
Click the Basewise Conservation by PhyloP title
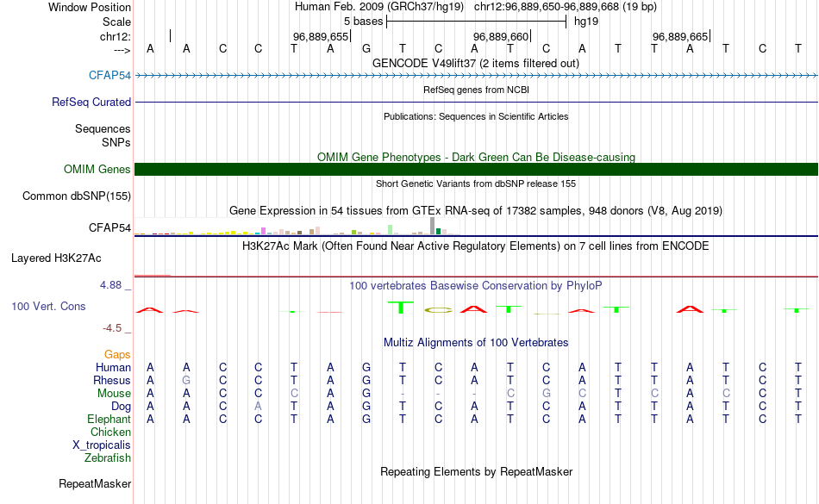pos(476,285)
